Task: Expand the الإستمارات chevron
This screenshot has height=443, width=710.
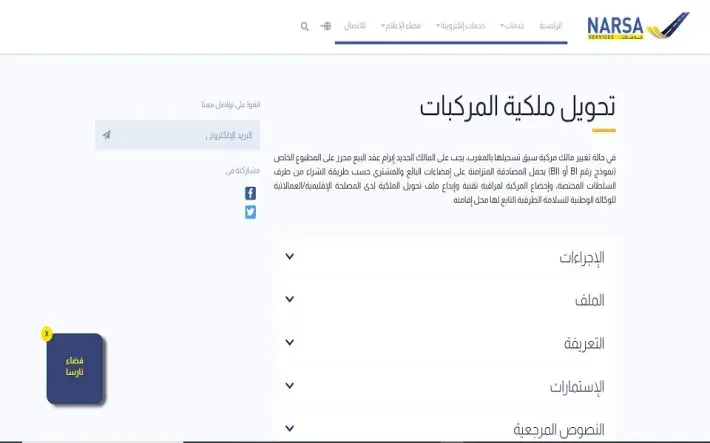Action: (290, 385)
